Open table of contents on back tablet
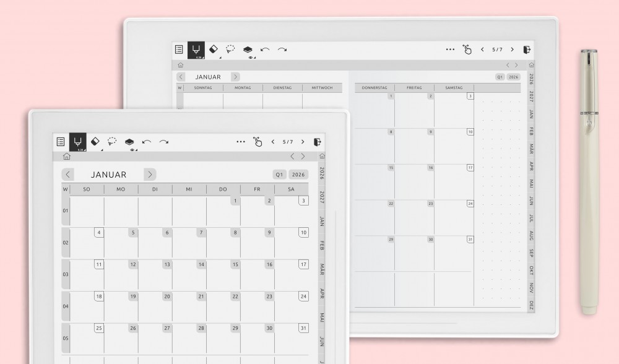 179,50
